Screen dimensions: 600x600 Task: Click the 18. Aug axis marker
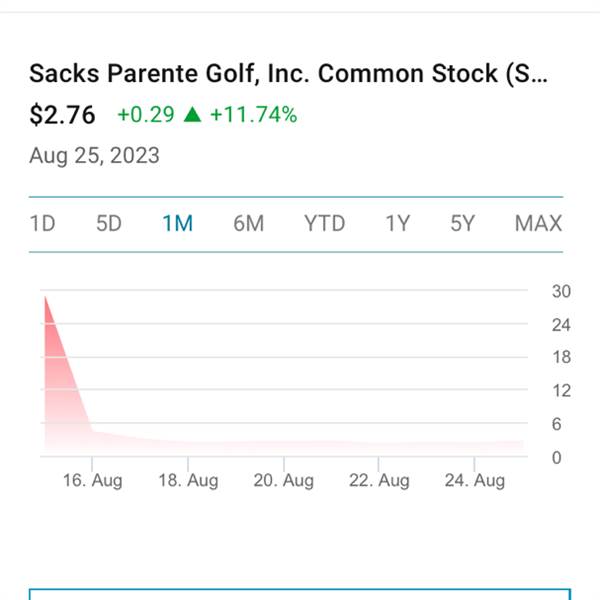[188, 481]
